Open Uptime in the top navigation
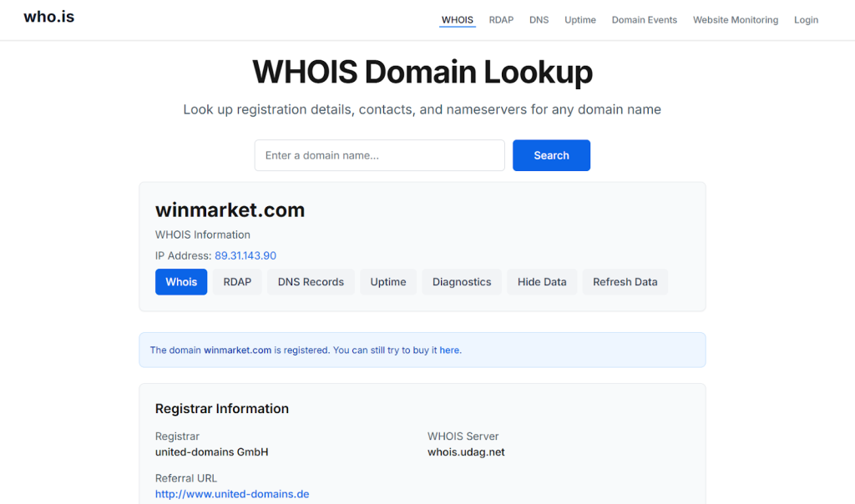 coord(579,20)
